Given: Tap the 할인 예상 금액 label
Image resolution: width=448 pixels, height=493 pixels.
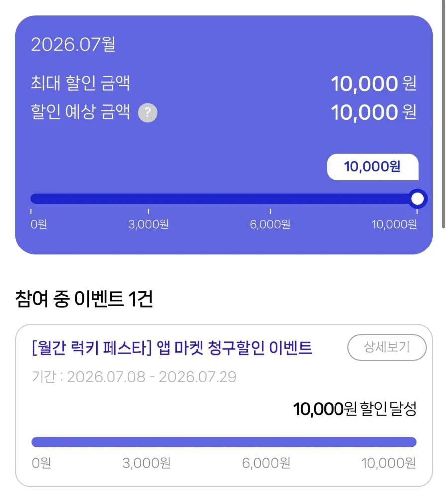Looking at the screenshot, I should (81, 112).
